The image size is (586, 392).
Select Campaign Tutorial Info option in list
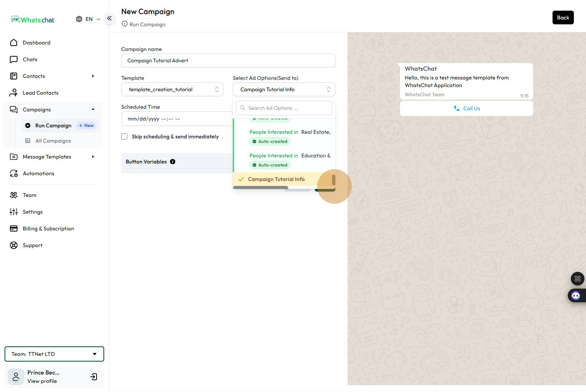pos(276,179)
